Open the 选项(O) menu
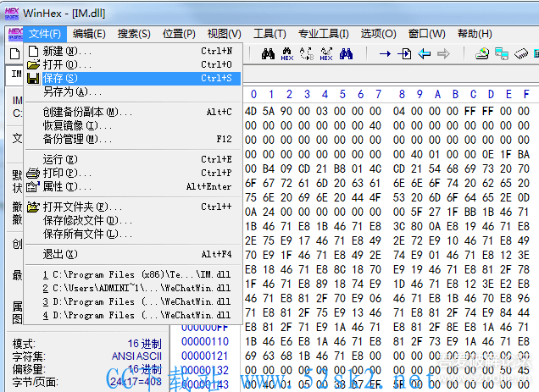Image resolution: width=539 pixels, height=392 pixels. pos(378,34)
